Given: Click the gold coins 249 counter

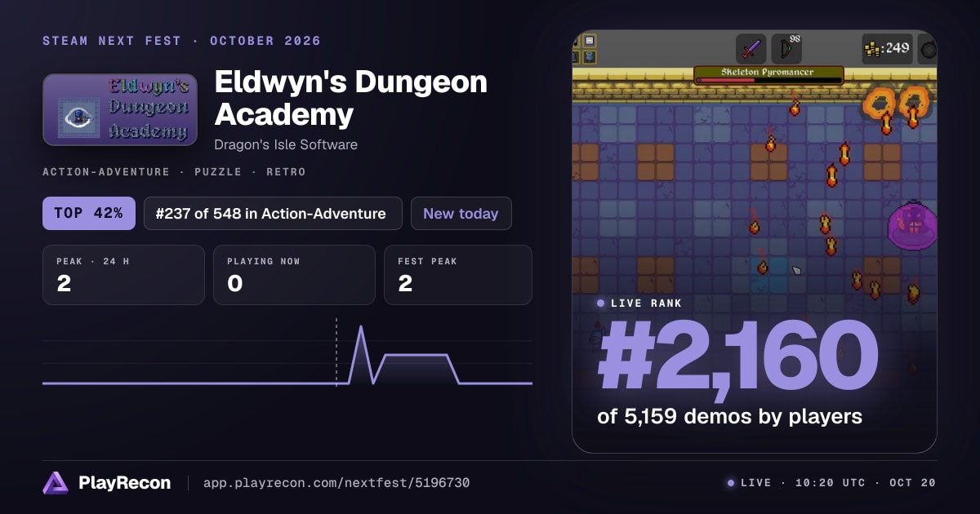Looking at the screenshot, I should (x=887, y=49).
